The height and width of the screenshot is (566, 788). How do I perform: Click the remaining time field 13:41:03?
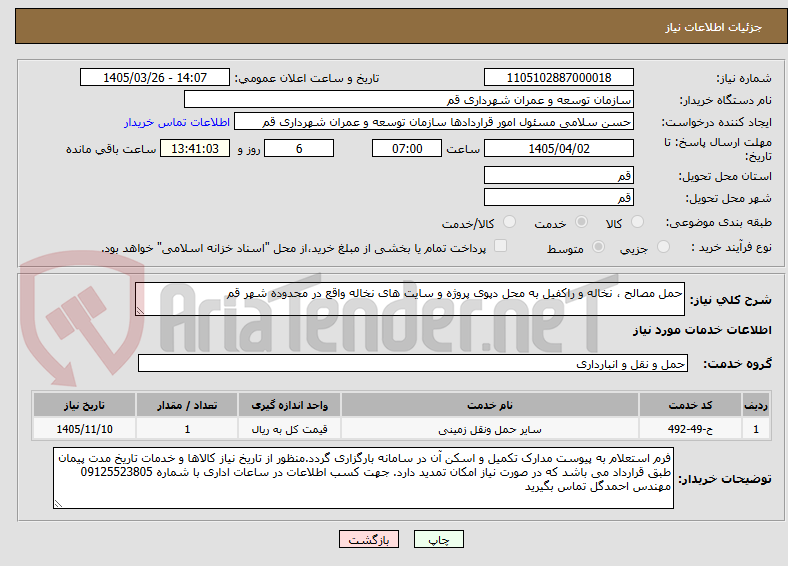(195, 148)
